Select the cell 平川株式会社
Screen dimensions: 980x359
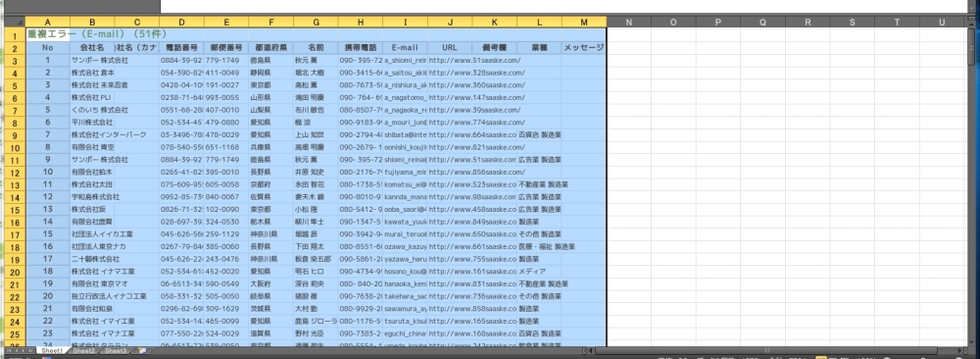92,123
